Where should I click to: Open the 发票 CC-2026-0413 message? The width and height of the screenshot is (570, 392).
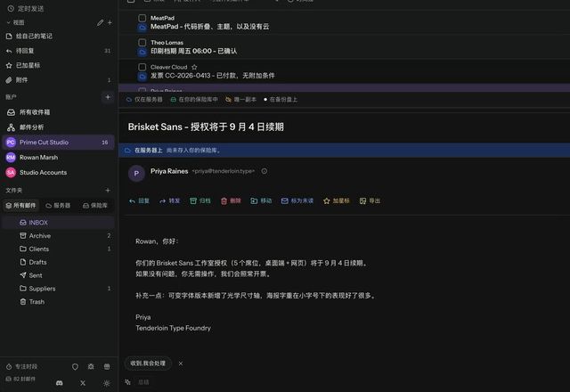pyautogui.click(x=344, y=71)
